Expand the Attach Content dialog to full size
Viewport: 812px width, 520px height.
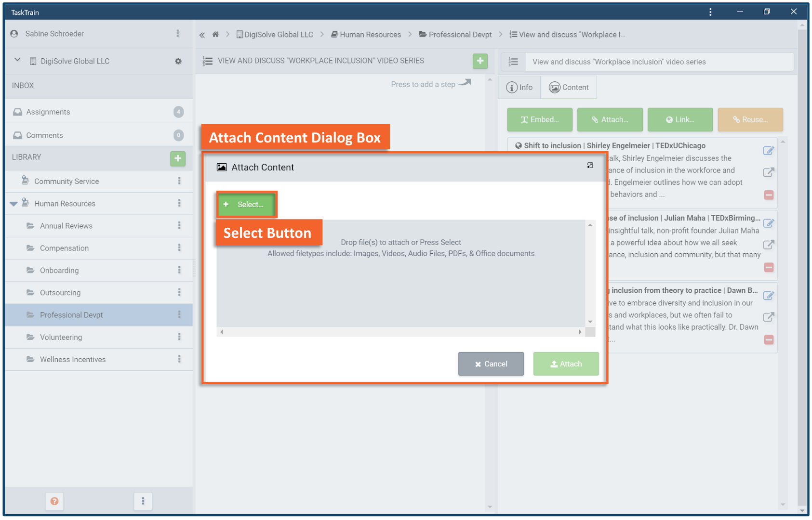(590, 166)
